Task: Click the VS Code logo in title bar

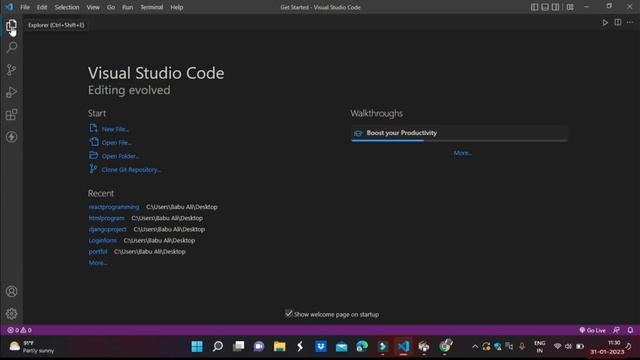Action: pos(9,7)
